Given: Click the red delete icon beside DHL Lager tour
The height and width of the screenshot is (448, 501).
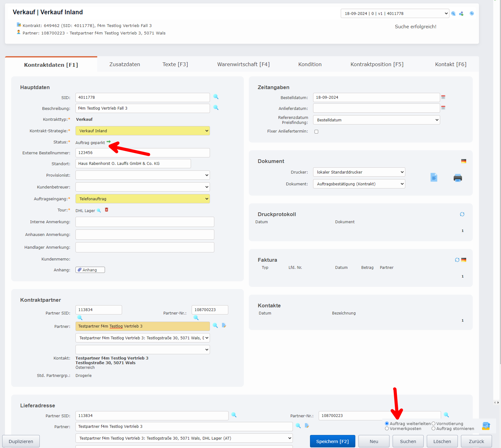Looking at the screenshot, I should [x=107, y=210].
